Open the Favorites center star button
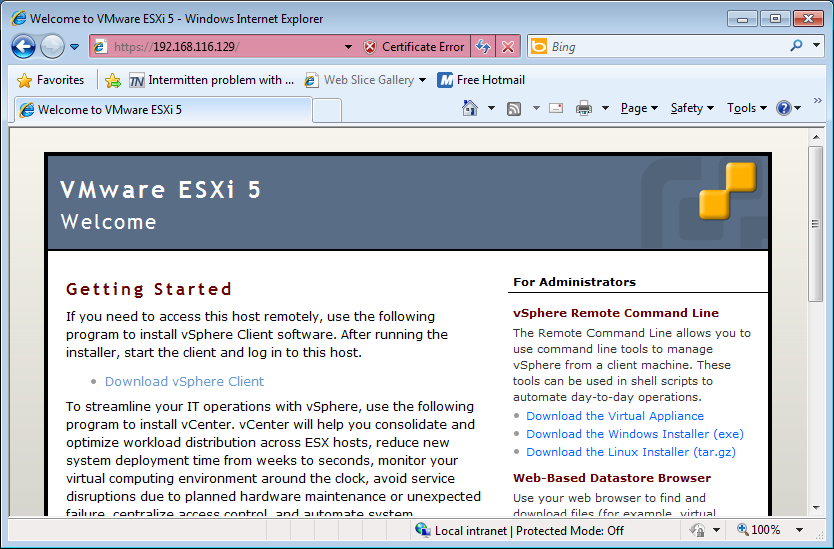 50,80
